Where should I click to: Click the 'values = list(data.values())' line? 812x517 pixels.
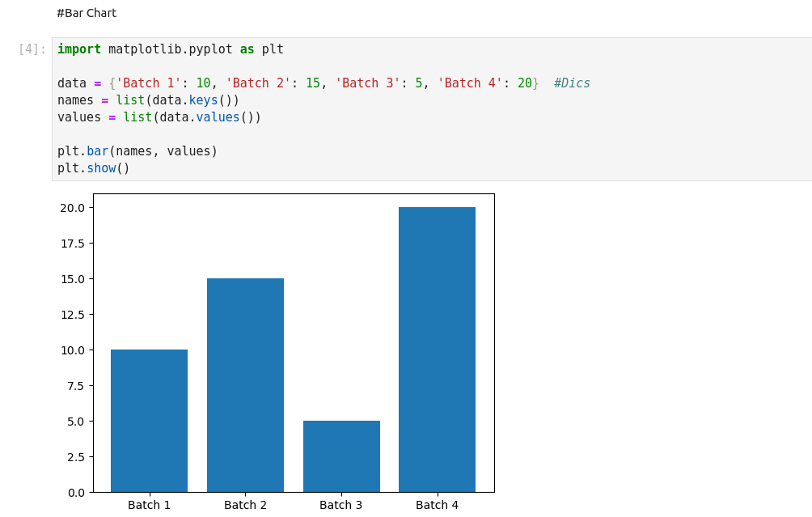pos(159,117)
